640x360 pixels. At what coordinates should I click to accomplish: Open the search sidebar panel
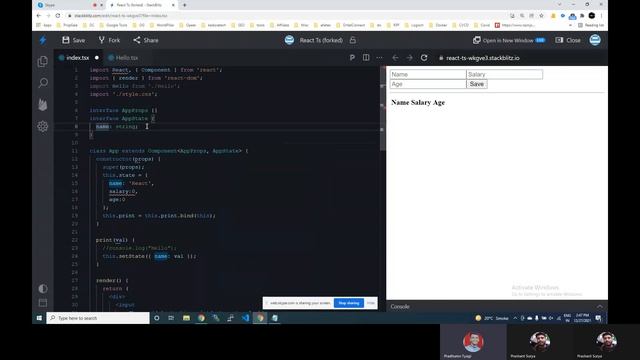click(42, 83)
